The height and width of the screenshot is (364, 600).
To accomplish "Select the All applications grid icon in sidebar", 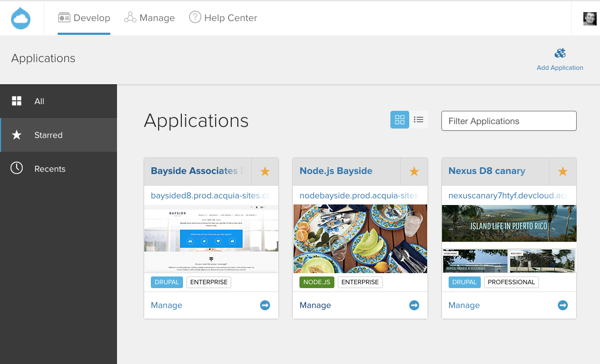I will click(17, 101).
